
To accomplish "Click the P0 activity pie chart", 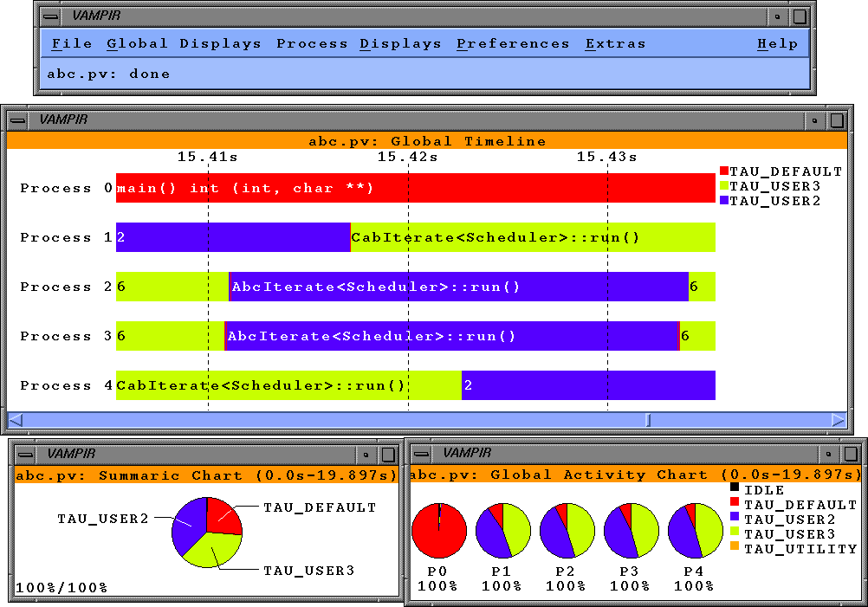I will [x=439, y=531].
